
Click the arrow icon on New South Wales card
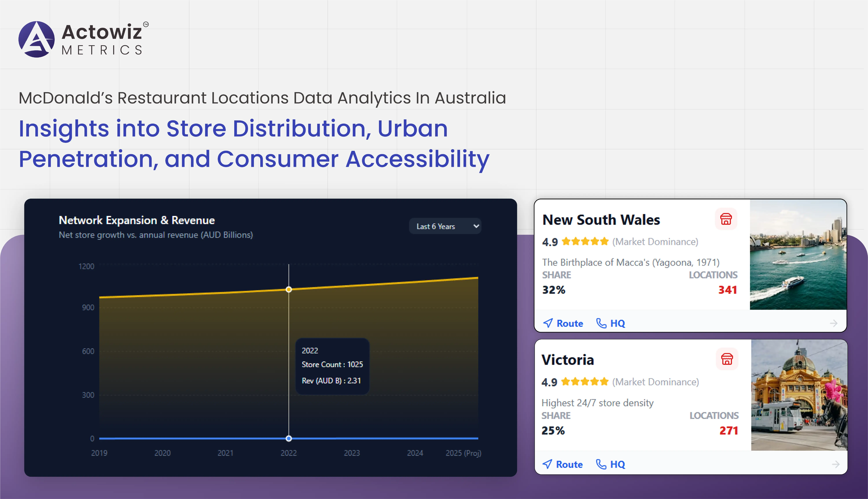tap(834, 323)
